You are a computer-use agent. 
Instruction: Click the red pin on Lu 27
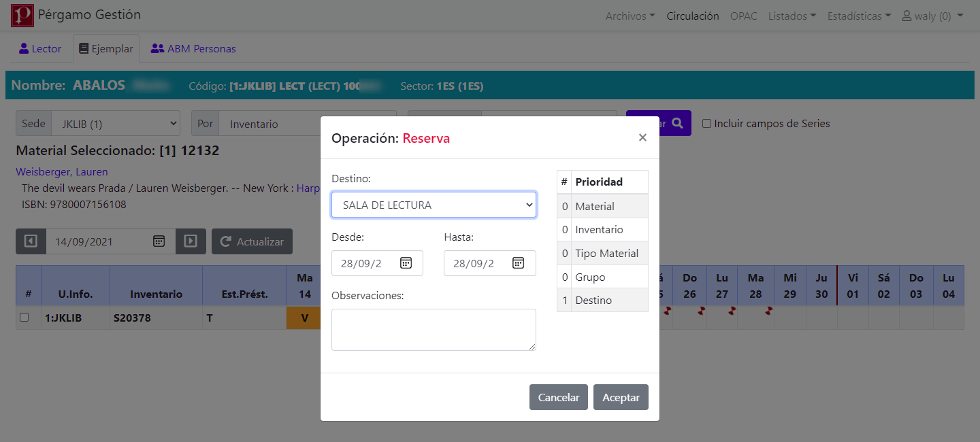point(732,311)
